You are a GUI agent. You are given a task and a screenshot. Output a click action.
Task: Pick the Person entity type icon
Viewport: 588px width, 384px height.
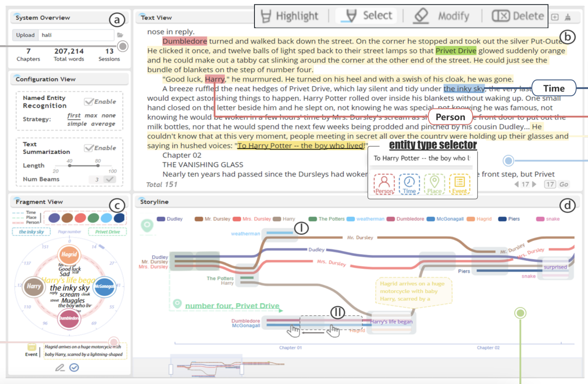384,184
